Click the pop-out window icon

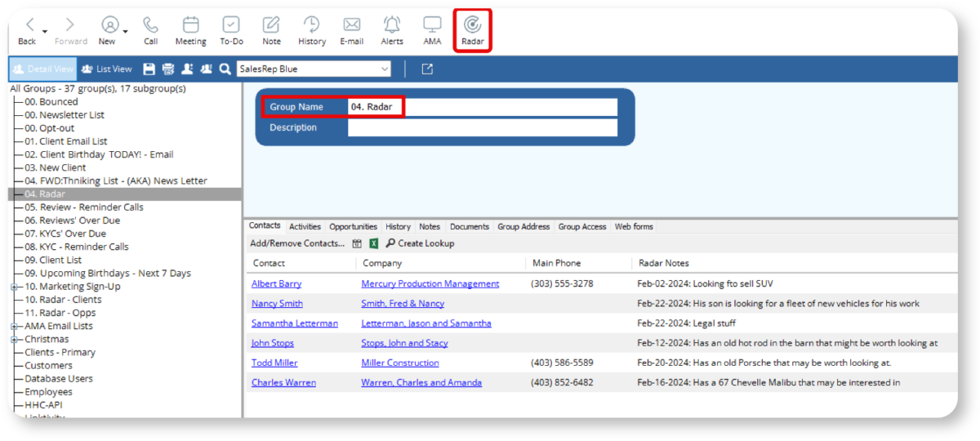coord(427,69)
